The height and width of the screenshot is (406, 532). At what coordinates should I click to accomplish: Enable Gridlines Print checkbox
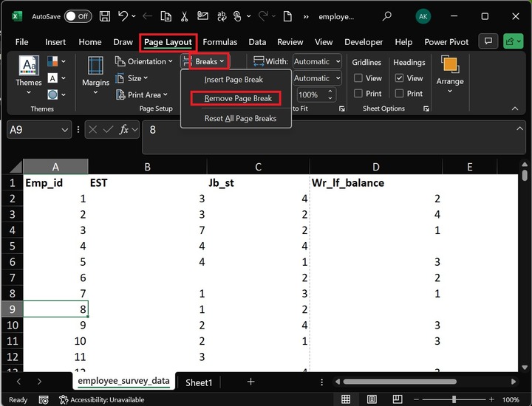[x=358, y=94]
